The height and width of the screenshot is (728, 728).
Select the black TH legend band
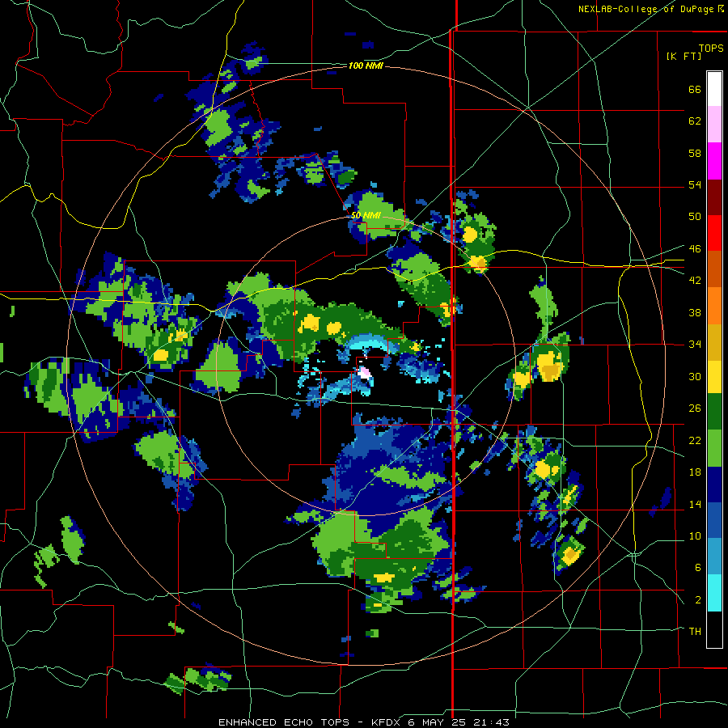714,629
